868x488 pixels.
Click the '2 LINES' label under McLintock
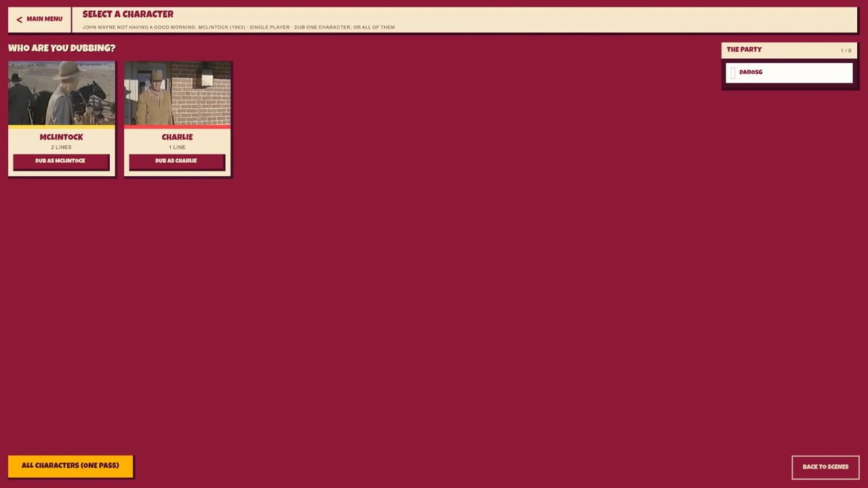point(61,147)
